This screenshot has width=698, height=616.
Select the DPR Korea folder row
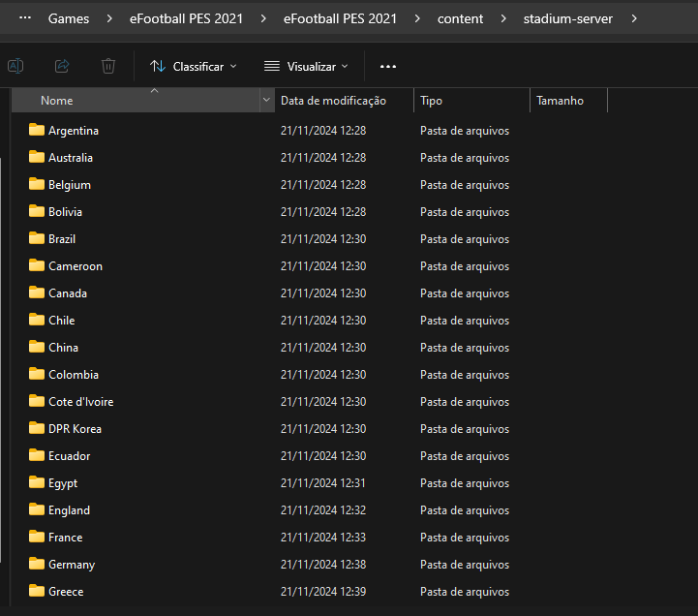point(75,428)
